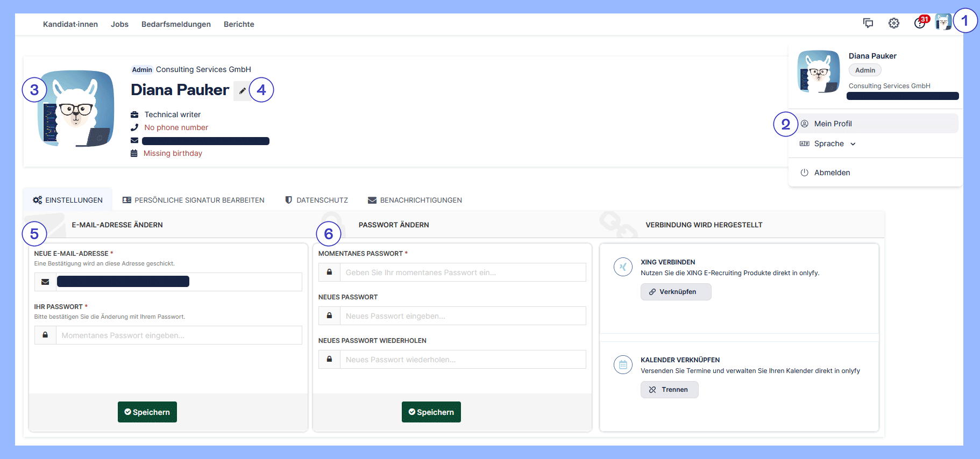Focus the Momentanes Passwort input field
Viewport: 980px width, 459px height.
463,272
